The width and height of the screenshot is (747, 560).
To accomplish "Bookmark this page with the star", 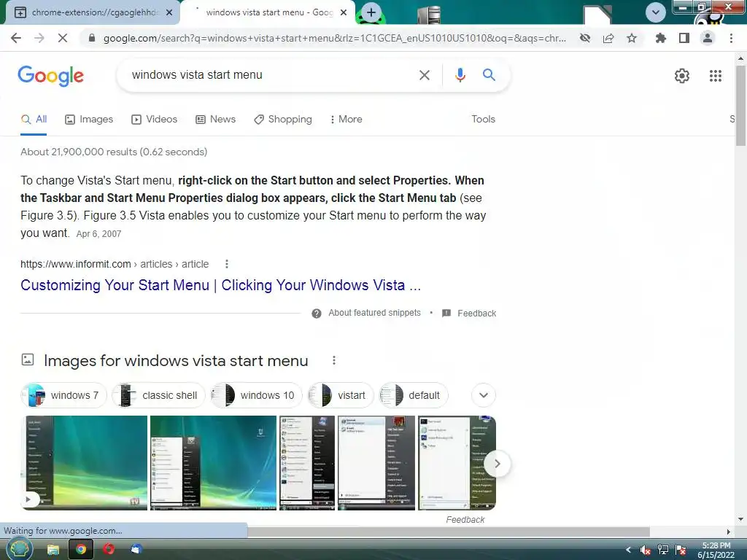I will click(632, 38).
